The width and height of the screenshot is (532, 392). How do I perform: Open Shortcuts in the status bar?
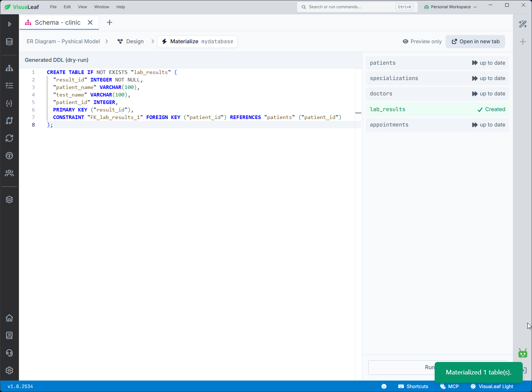pos(413,386)
